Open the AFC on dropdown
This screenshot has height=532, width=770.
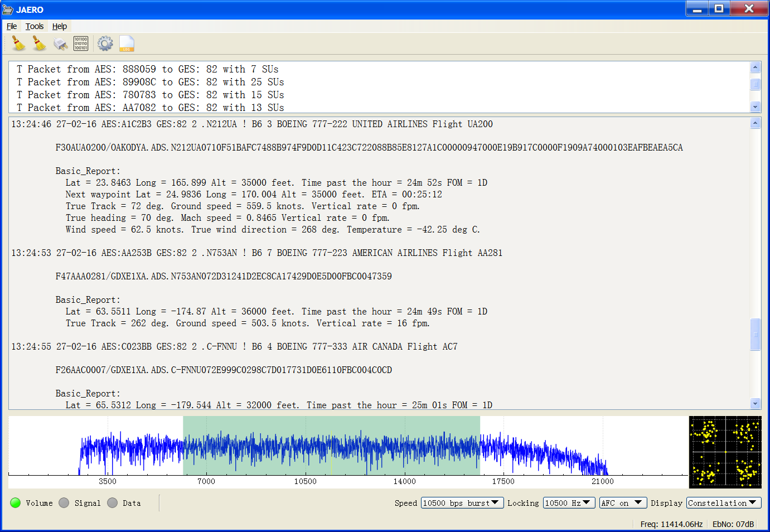coord(623,503)
